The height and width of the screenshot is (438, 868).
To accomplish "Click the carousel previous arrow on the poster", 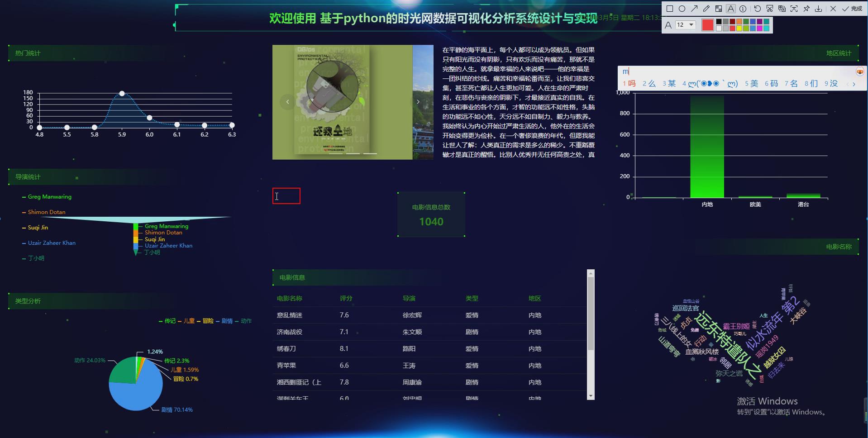I will [x=288, y=102].
